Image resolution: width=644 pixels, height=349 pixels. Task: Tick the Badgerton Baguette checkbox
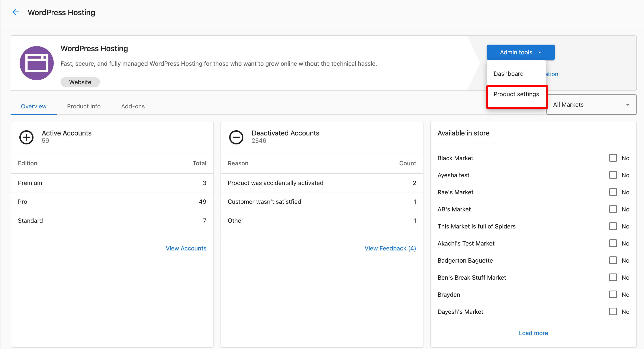click(x=613, y=260)
